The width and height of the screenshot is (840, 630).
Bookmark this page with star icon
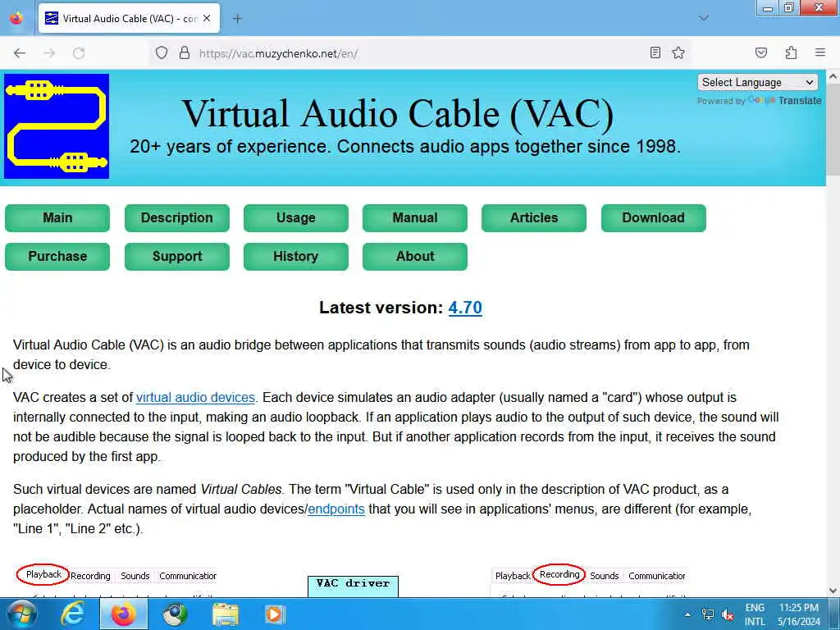click(x=678, y=52)
